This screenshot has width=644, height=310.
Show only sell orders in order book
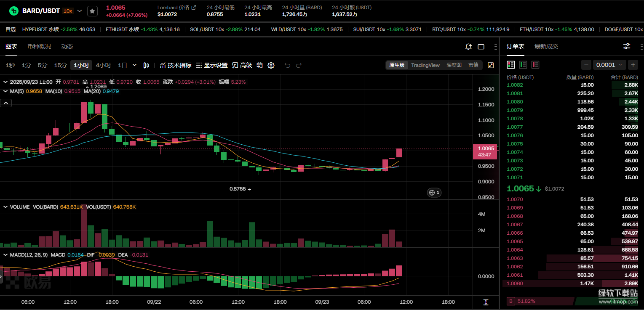pyautogui.click(x=535, y=65)
